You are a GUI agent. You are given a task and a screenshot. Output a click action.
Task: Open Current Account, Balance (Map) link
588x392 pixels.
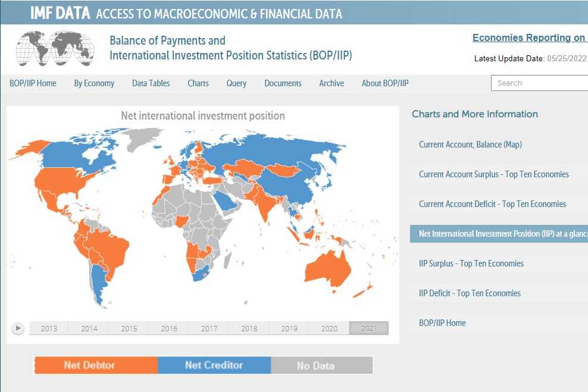tap(470, 145)
